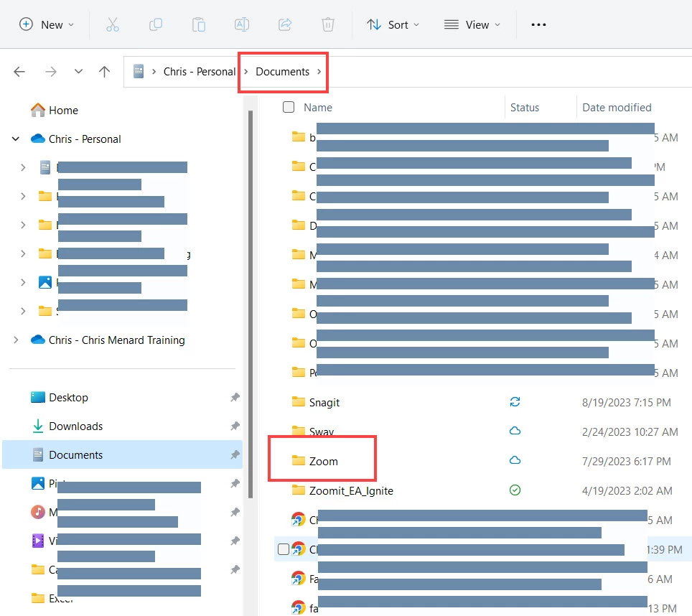Select the Sway folder
This screenshot has width=692, height=616.
click(322, 431)
